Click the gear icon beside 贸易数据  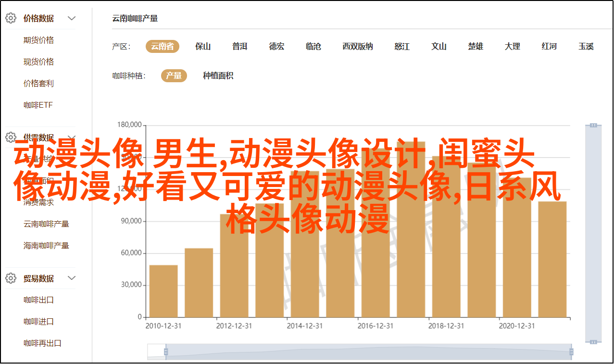11,278
